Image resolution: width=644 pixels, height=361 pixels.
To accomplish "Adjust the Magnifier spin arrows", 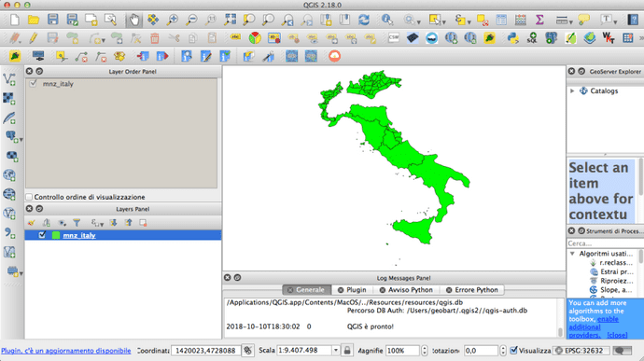I will point(425,351).
